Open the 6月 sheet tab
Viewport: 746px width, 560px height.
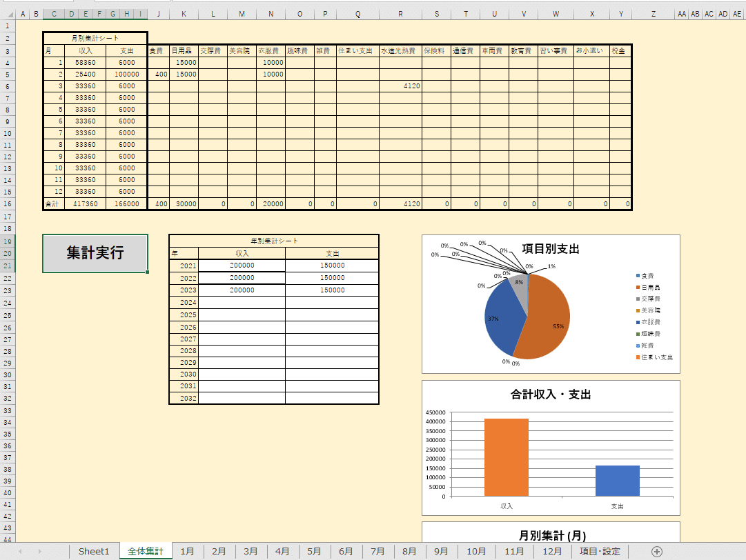click(x=346, y=552)
